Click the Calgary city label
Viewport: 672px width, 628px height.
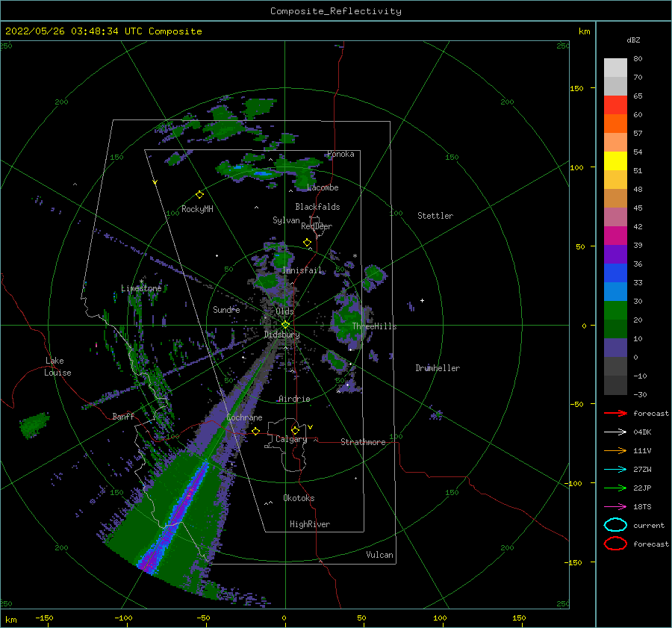[x=291, y=439]
